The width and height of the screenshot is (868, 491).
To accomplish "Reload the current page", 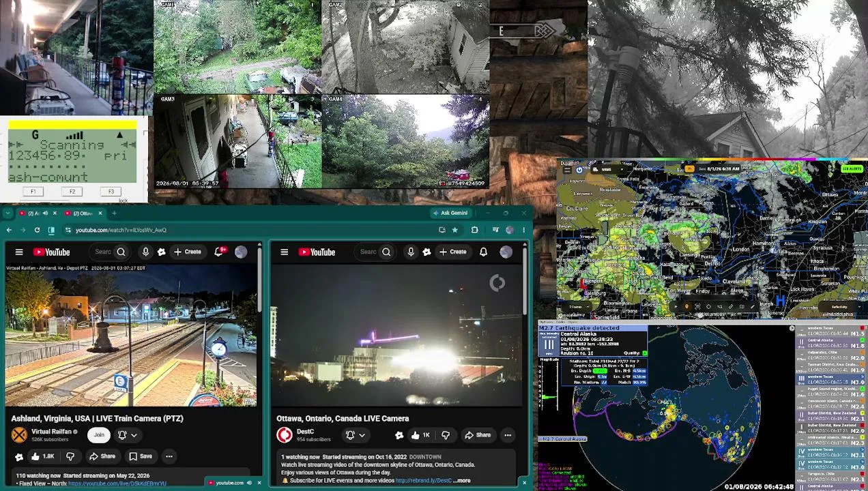I will coord(37,230).
